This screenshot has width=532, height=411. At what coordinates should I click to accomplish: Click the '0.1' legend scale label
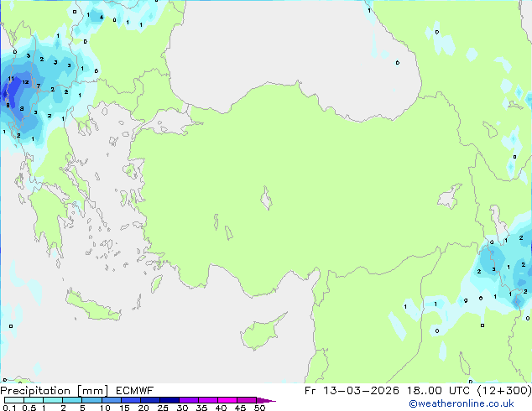pyautogui.click(x=9, y=408)
